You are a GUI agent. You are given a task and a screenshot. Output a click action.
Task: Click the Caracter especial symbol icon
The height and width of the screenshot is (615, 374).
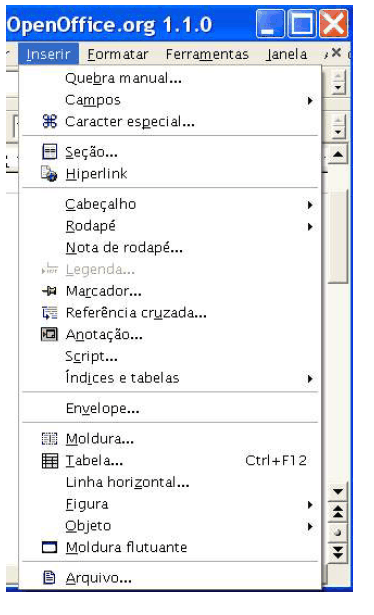[49, 121]
